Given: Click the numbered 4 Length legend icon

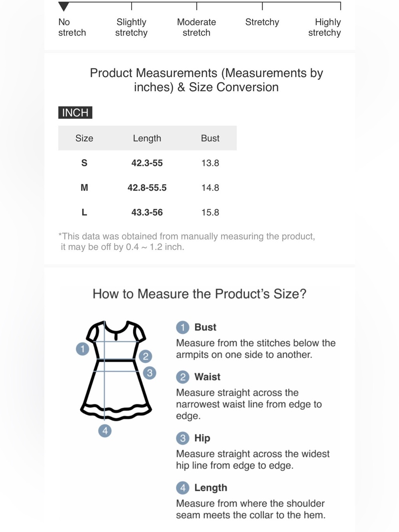Looking at the screenshot, I should (x=183, y=488).
